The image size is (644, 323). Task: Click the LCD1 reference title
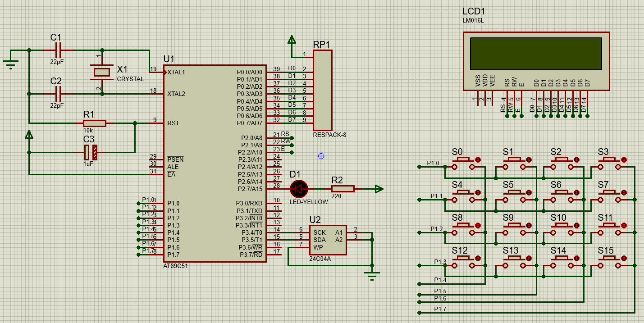click(x=474, y=12)
